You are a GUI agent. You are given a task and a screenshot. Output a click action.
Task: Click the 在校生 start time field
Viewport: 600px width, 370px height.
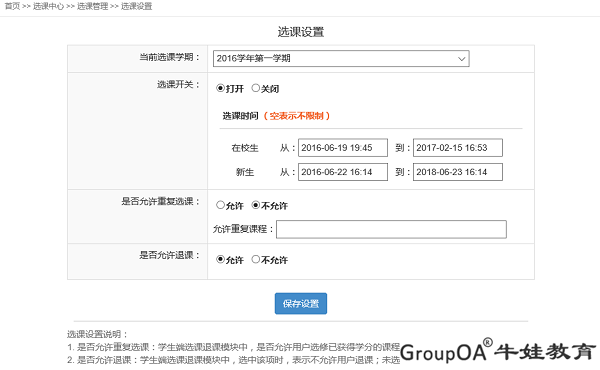click(x=343, y=148)
